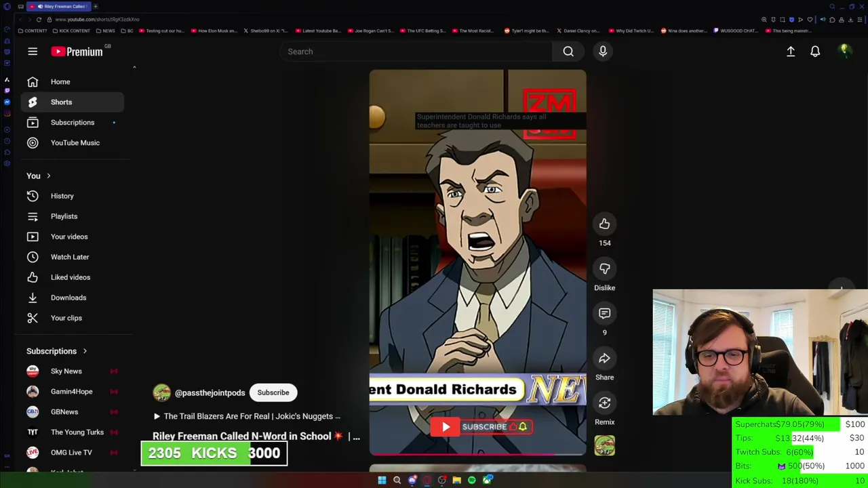Open the WUSGOOD CHAT bookmark

point(736,30)
